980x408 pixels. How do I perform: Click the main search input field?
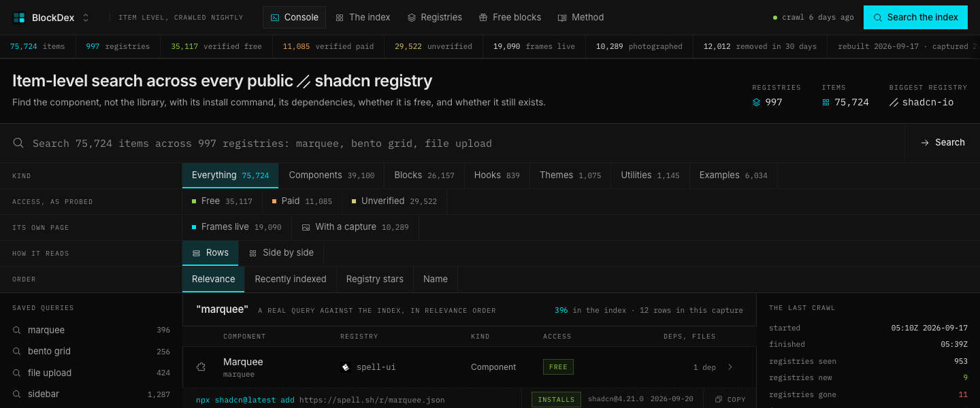tap(453, 143)
